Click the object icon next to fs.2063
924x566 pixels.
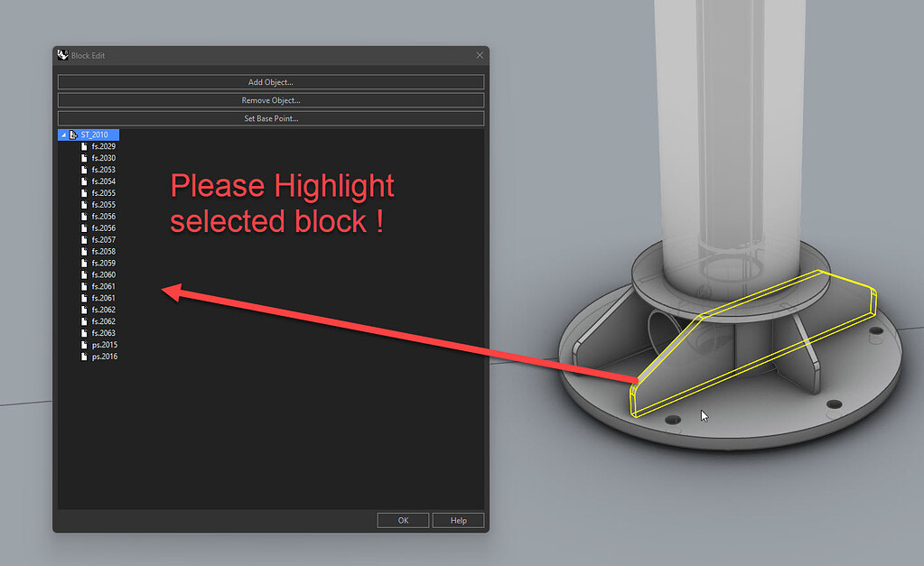click(x=86, y=332)
